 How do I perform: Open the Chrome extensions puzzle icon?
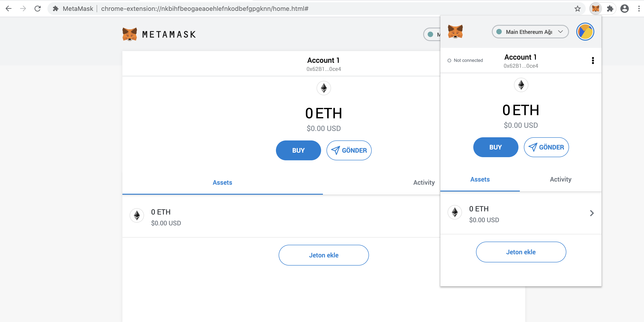tap(610, 9)
